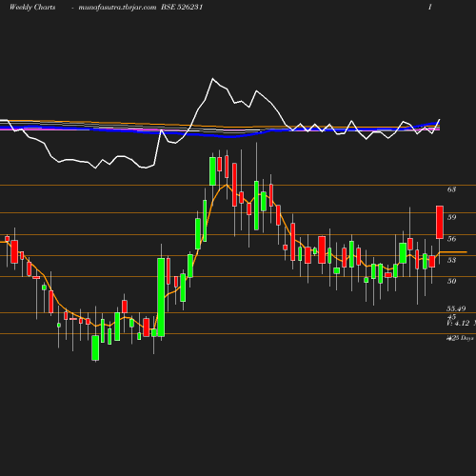Click the 'BSE 526231' stock code

[182, 7]
